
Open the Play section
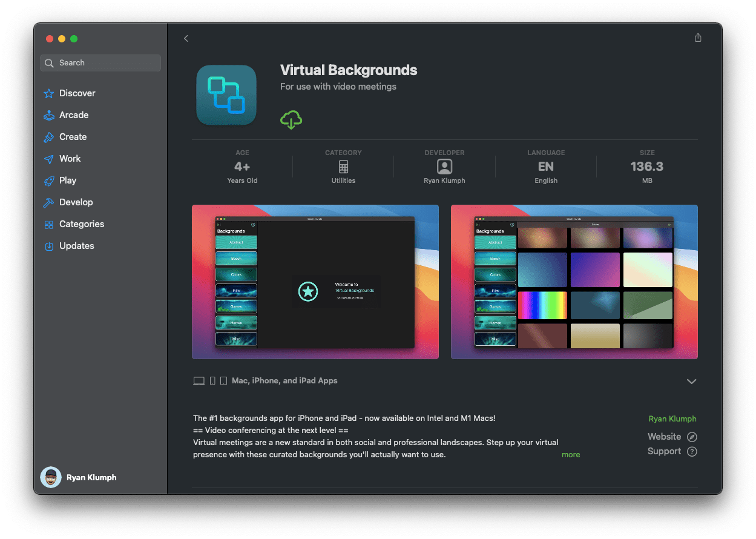[68, 180]
